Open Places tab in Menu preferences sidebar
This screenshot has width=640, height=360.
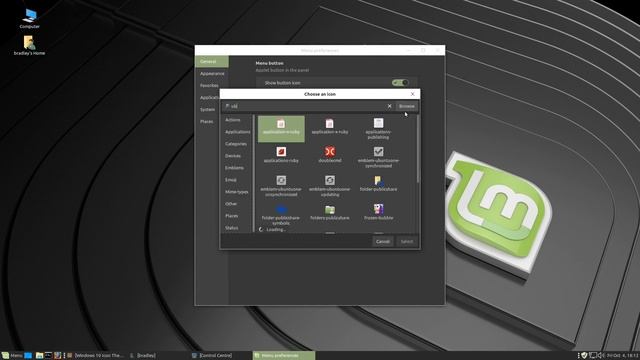pyautogui.click(x=207, y=122)
